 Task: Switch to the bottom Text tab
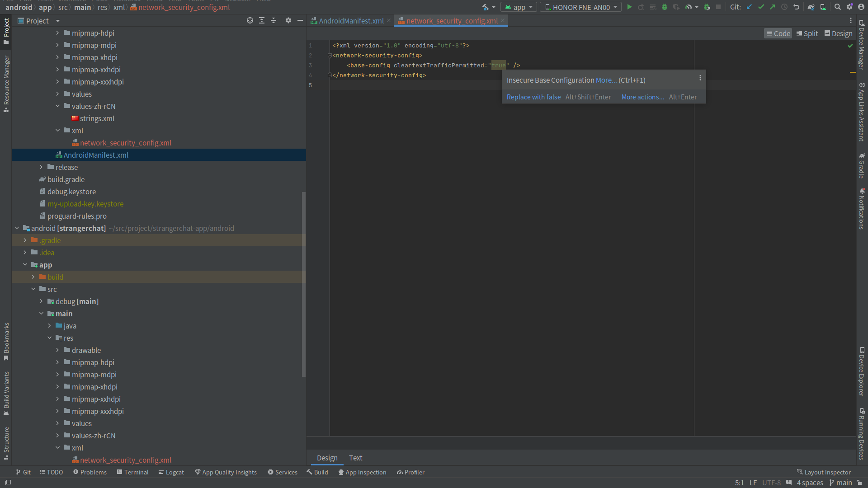[x=355, y=458]
